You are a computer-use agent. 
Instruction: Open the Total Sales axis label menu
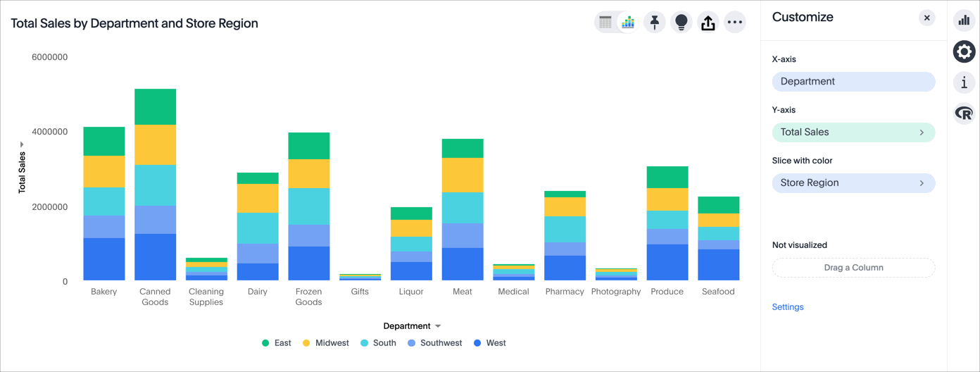pos(22,169)
